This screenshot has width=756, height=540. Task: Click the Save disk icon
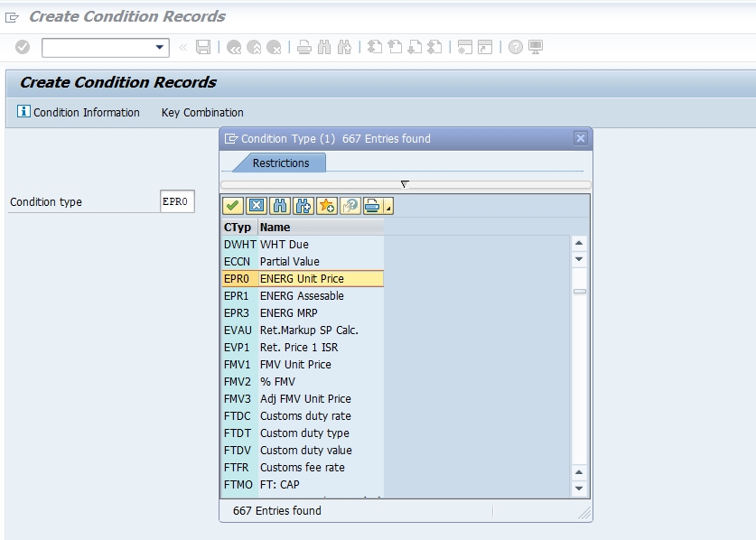tap(203, 47)
